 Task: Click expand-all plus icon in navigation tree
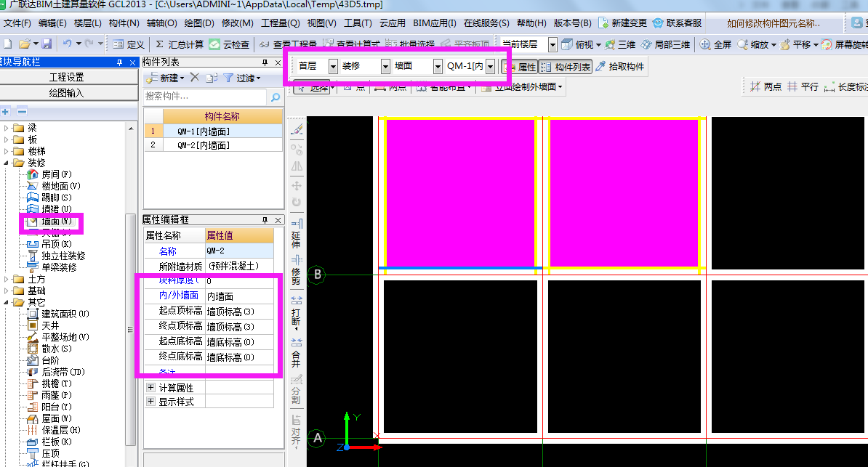(x=6, y=111)
